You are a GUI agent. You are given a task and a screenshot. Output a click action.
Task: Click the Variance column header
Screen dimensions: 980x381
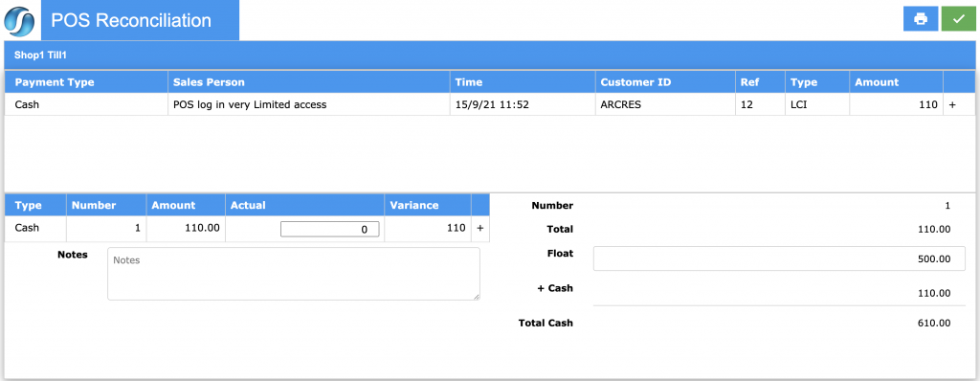[x=428, y=205]
